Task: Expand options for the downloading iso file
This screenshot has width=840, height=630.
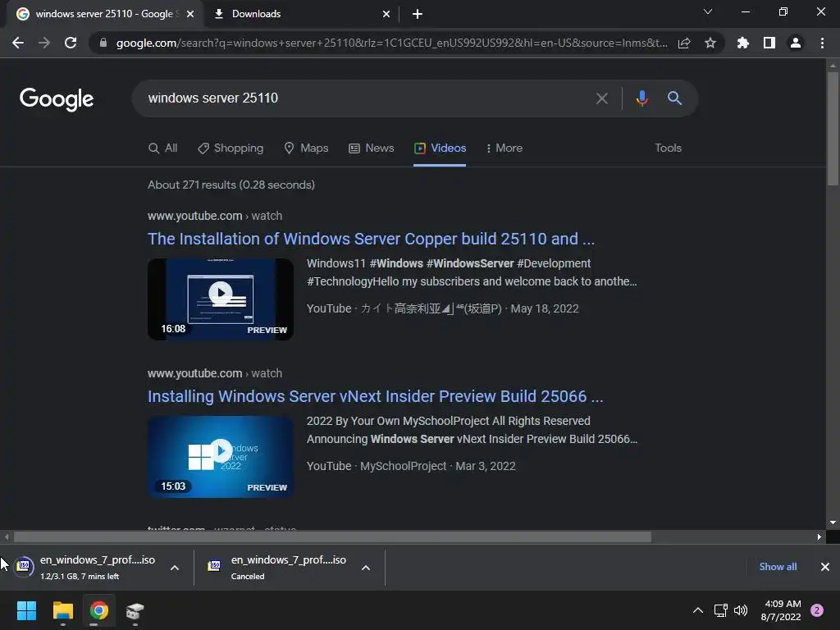Action: 175,568
